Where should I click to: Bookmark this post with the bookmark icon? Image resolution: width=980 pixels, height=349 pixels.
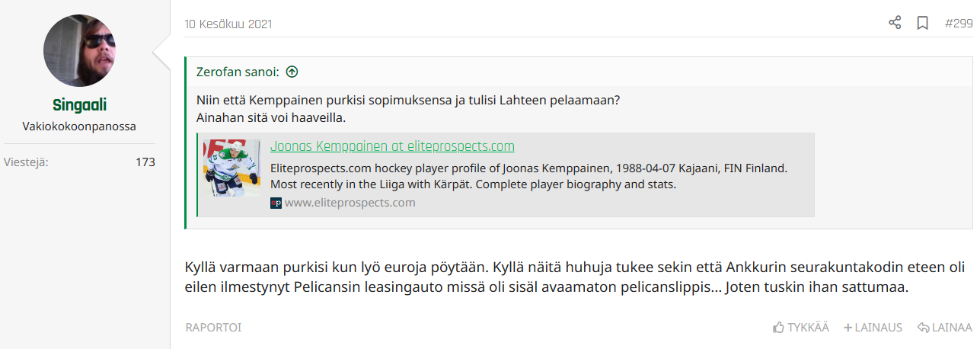(x=922, y=23)
